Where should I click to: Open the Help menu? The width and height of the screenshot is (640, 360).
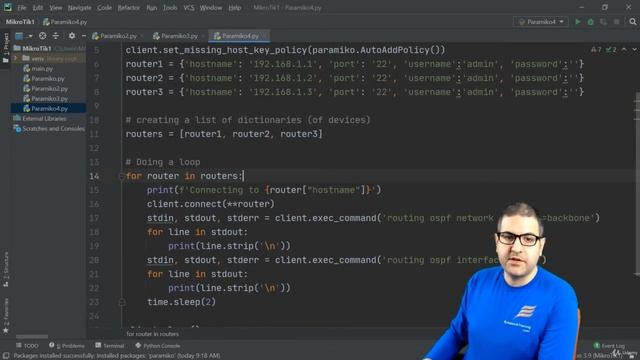coord(235,8)
